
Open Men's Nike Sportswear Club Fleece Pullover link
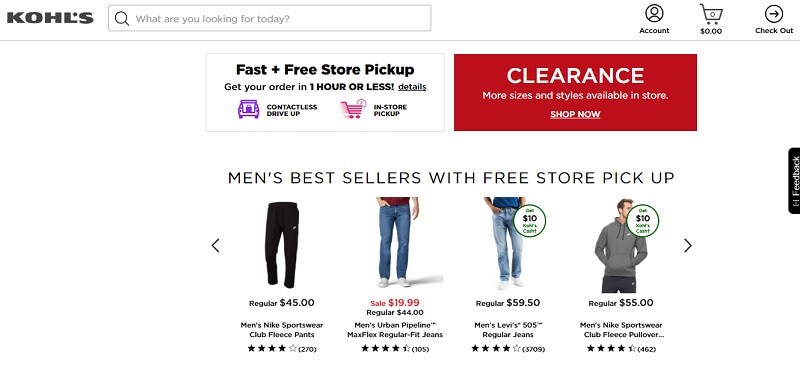[x=621, y=330]
